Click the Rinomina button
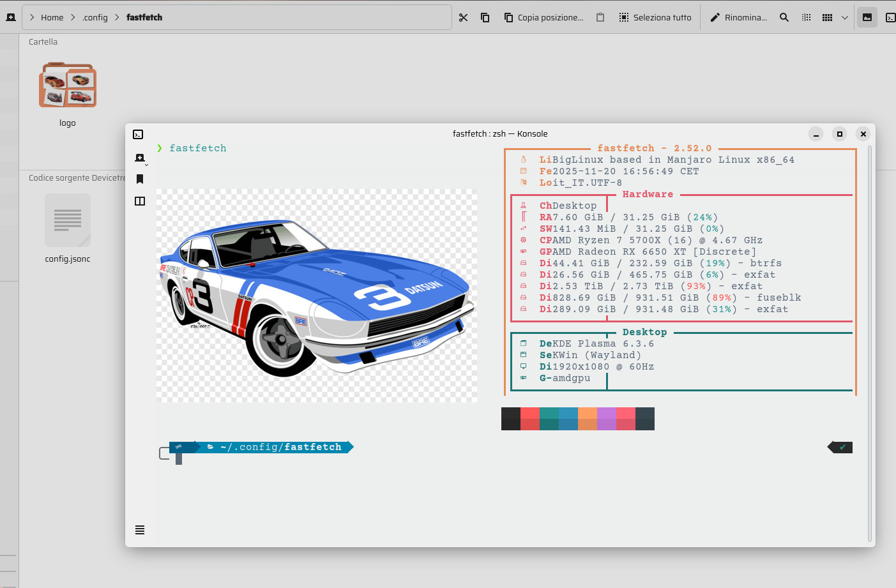The height and width of the screenshot is (588, 896). point(738,18)
